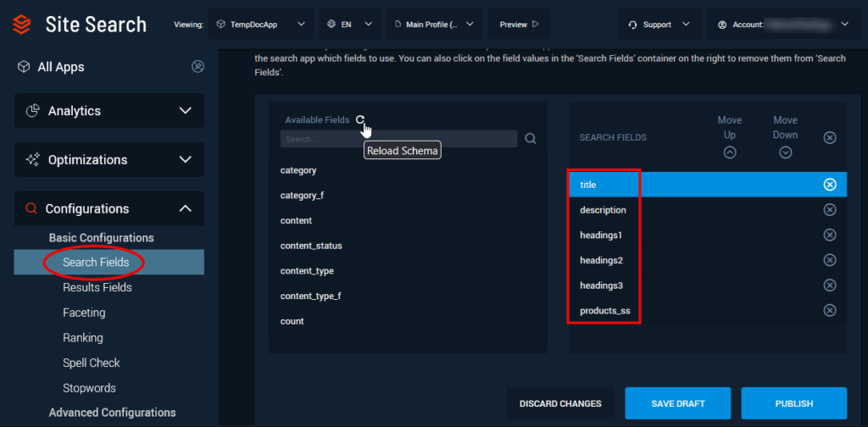Click the Save Draft button
The image size is (868, 427).
point(677,403)
